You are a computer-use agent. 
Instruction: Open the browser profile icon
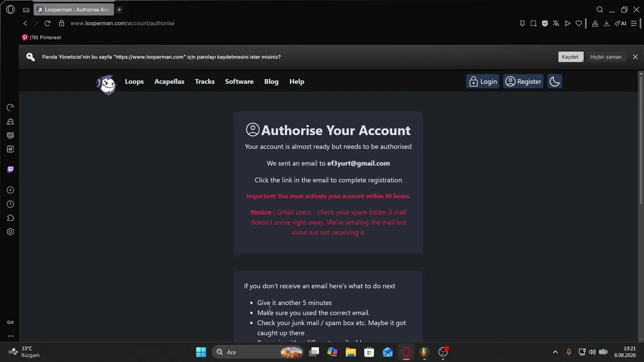[x=595, y=23]
